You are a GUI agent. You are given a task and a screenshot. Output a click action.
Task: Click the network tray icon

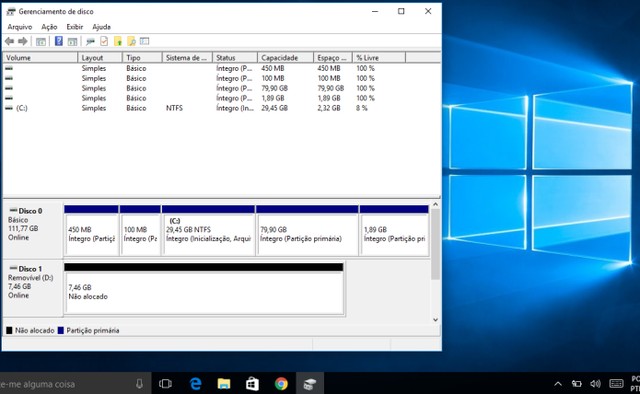pos(576,384)
